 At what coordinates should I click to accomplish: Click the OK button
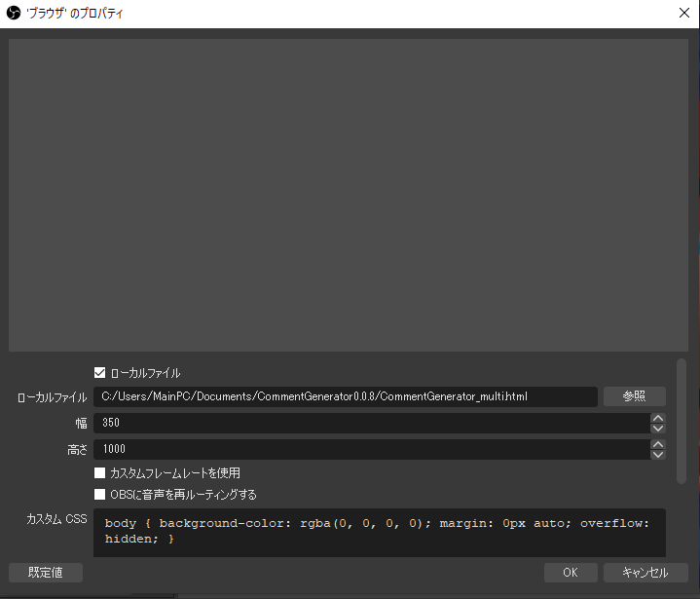tap(571, 572)
